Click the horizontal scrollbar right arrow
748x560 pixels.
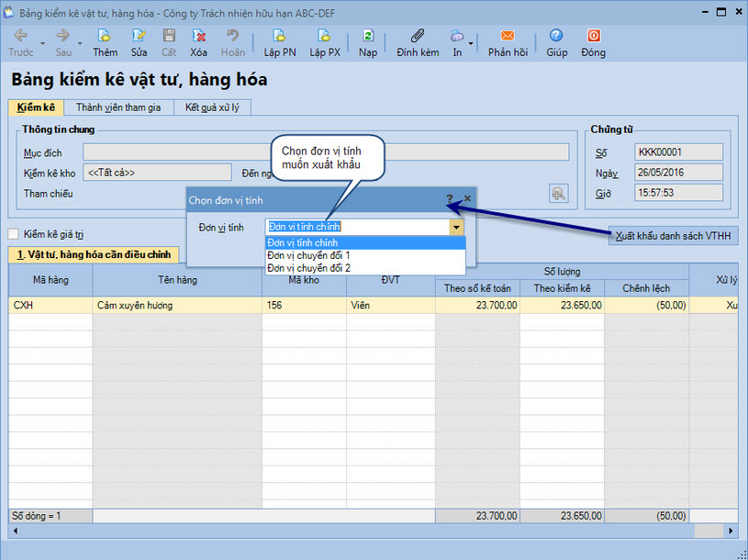pyautogui.click(x=731, y=531)
